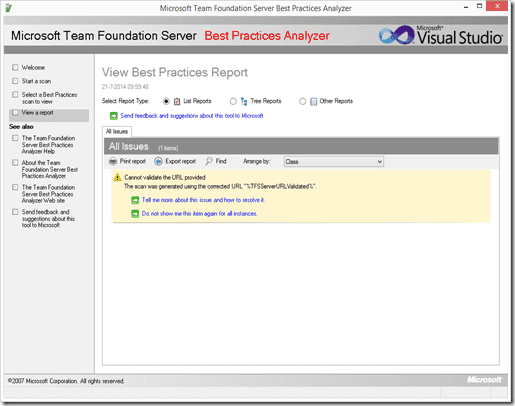Click the bullet beside View a report
Viewport: 515px width, 406px height.
(15, 113)
